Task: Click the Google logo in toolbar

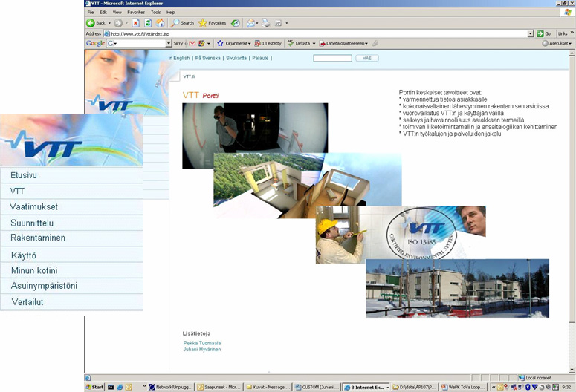Action: tap(95, 43)
